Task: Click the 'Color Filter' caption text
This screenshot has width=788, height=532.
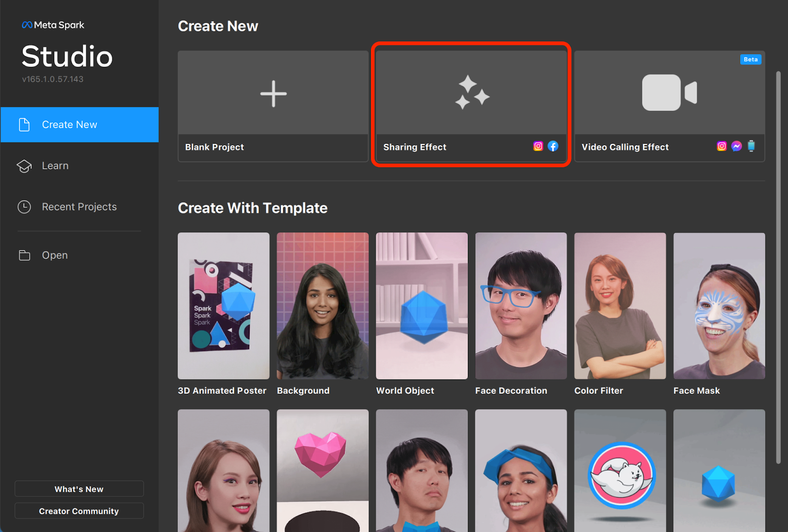Action: (x=599, y=391)
